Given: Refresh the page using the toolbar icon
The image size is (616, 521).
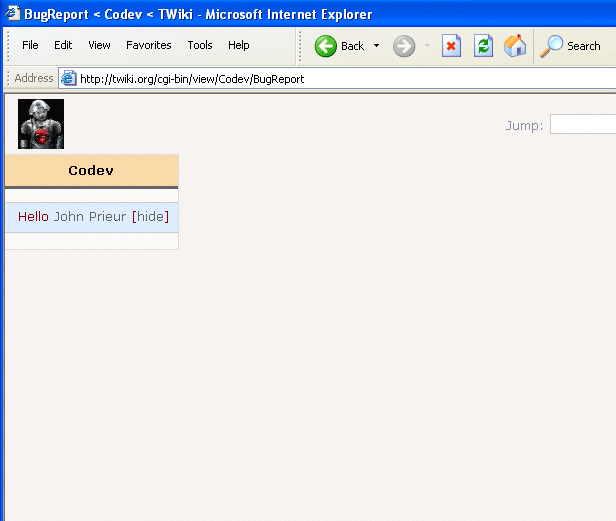Looking at the screenshot, I should click(x=483, y=46).
